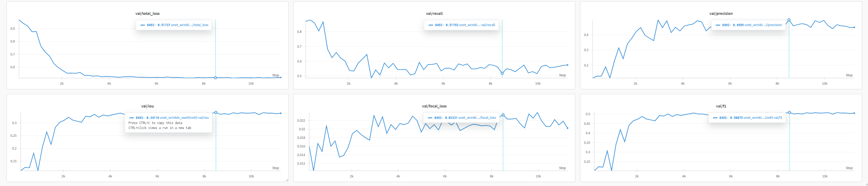The image size is (868, 186).
Task: Click the highlighted marker on val/f1 chart
Action: tap(789, 113)
